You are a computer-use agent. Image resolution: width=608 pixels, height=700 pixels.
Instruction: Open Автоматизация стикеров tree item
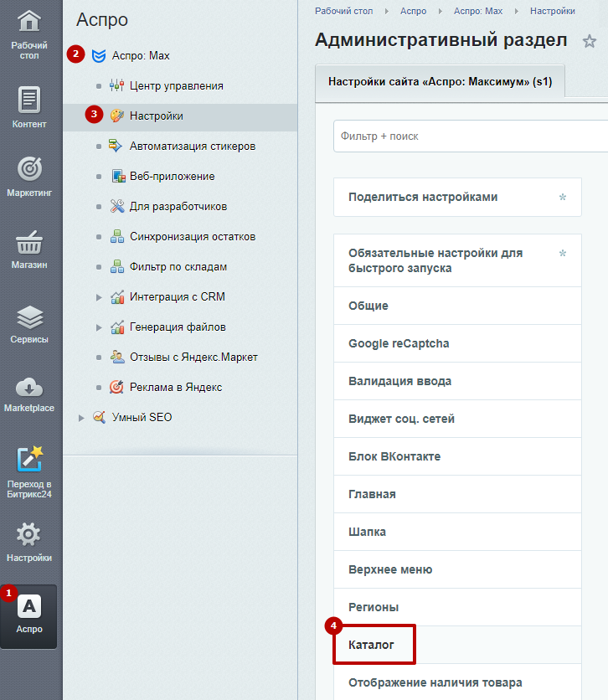(193, 146)
